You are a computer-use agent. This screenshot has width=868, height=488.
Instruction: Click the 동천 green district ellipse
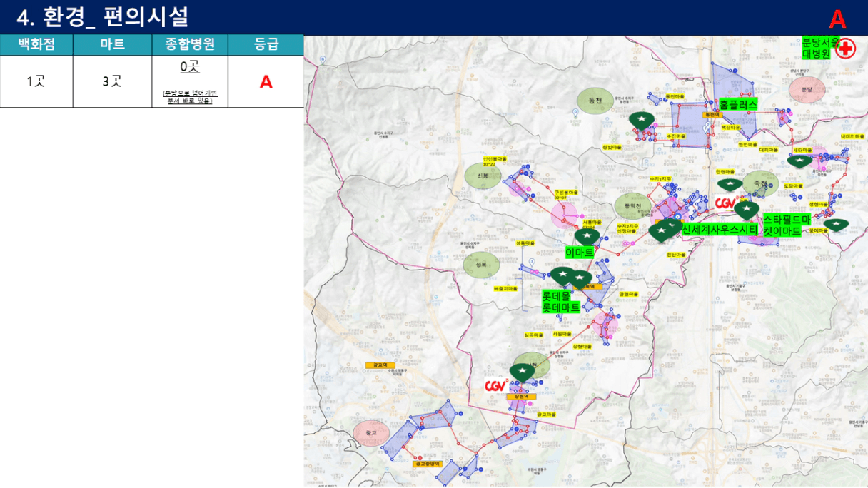tap(596, 101)
